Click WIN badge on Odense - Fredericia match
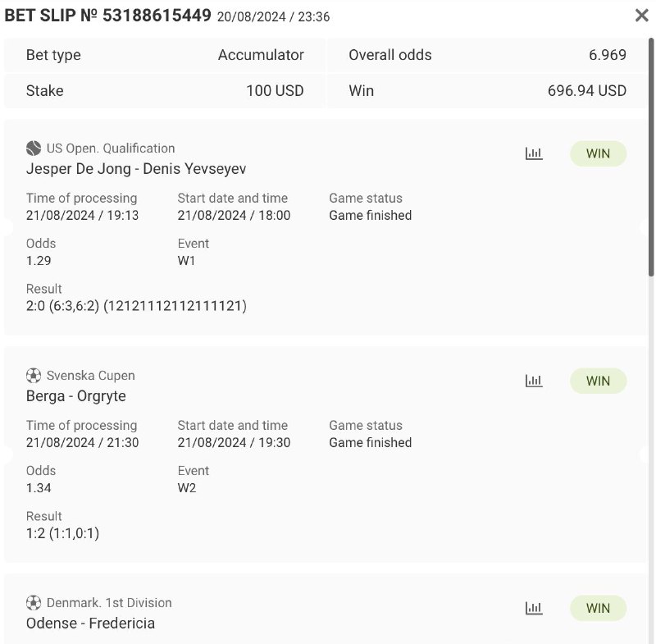Screen dimensions: 656x644 pos(598,608)
